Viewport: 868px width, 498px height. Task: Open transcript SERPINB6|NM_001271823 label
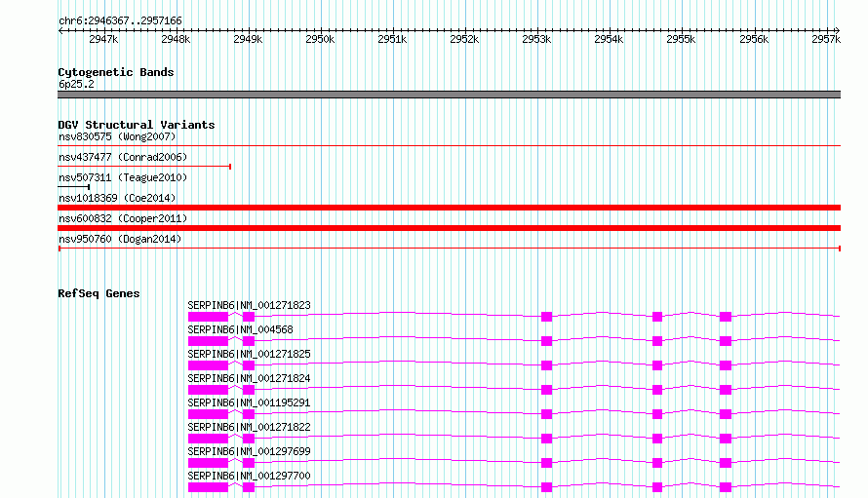(249, 305)
